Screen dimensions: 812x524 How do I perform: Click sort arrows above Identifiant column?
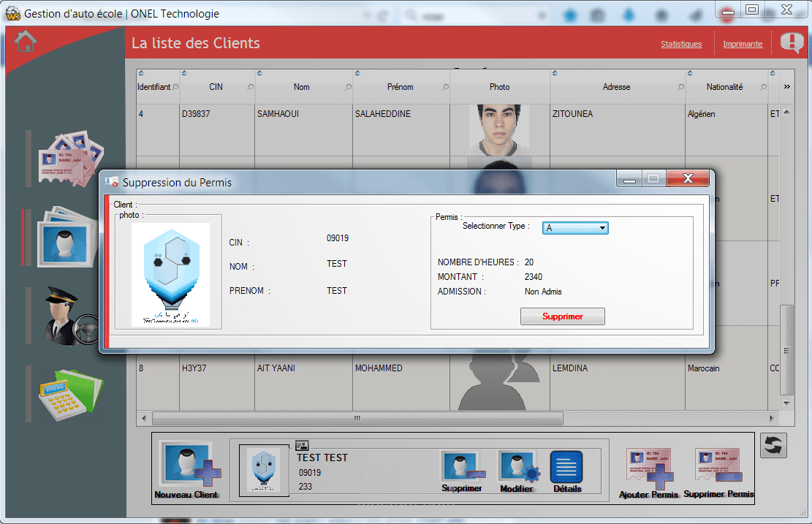pos(141,73)
